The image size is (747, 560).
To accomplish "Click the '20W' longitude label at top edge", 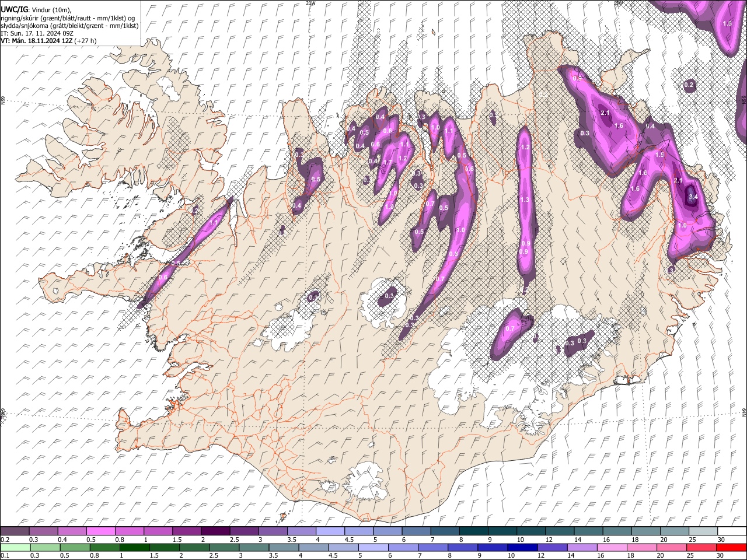I will point(310,3).
